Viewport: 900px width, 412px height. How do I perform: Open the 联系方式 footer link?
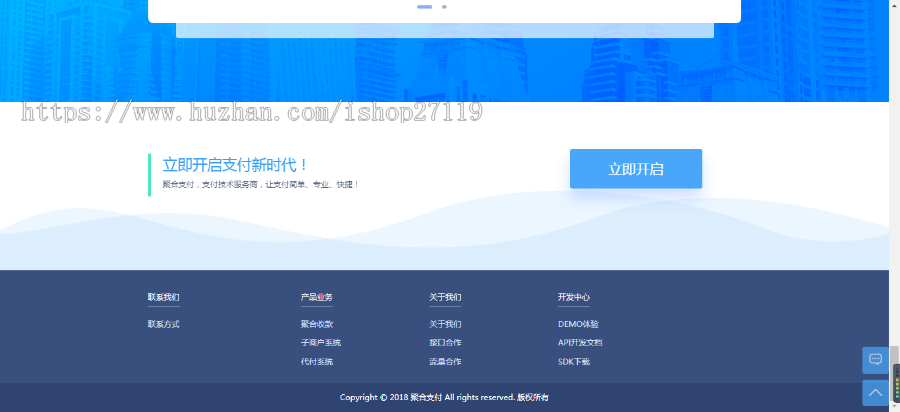coord(164,324)
